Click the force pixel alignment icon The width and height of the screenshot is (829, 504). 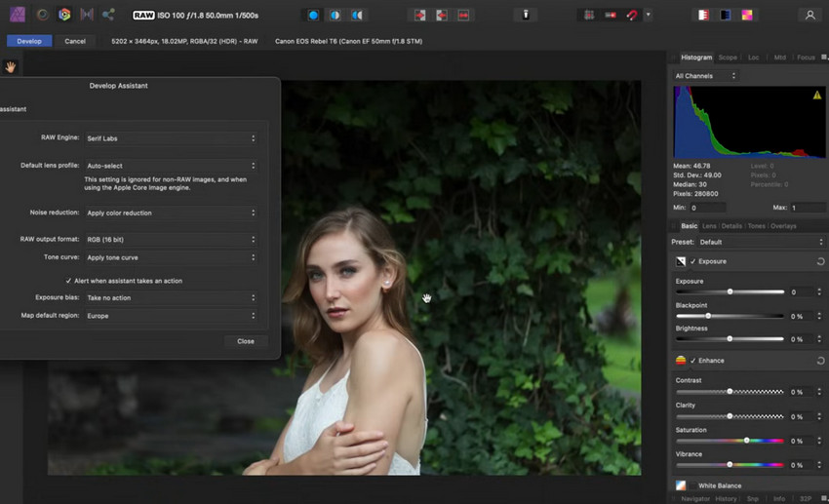pos(611,16)
